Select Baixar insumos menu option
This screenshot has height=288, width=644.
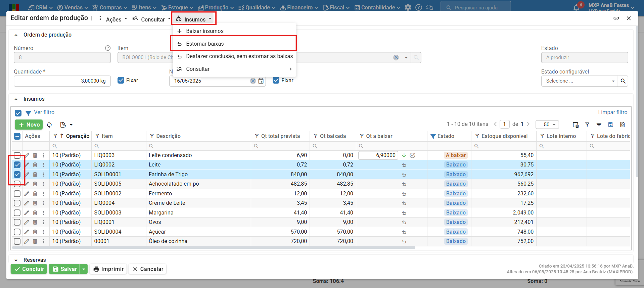204,31
